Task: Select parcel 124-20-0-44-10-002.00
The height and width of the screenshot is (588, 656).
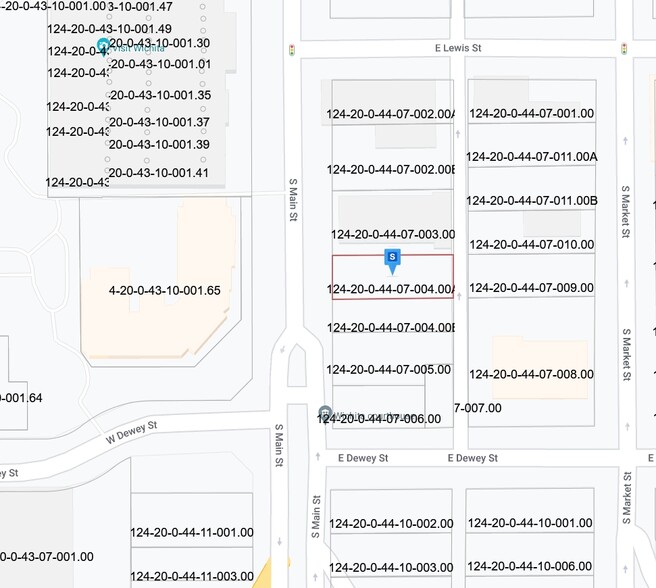Action: 390,523
